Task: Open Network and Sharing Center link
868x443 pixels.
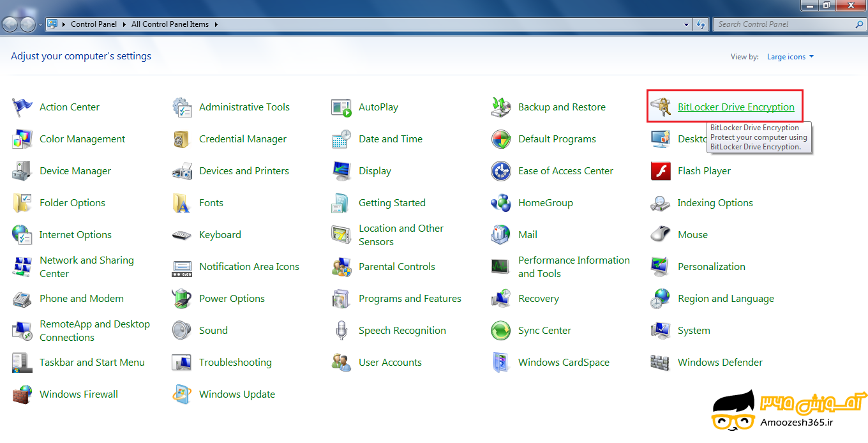Action: [x=87, y=267]
